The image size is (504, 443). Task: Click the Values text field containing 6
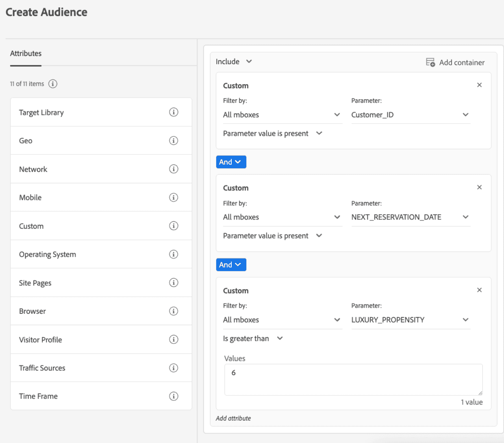(353, 379)
